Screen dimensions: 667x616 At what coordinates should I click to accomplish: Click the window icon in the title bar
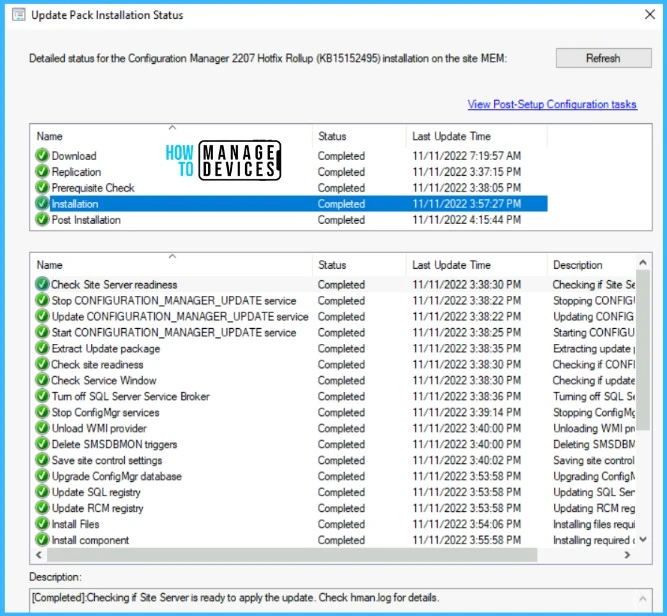tap(19, 15)
